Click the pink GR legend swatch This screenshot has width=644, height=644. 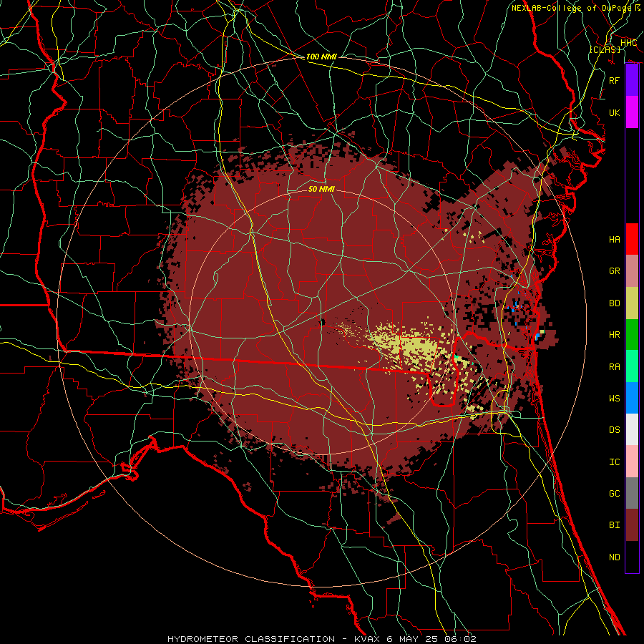click(x=632, y=271)
